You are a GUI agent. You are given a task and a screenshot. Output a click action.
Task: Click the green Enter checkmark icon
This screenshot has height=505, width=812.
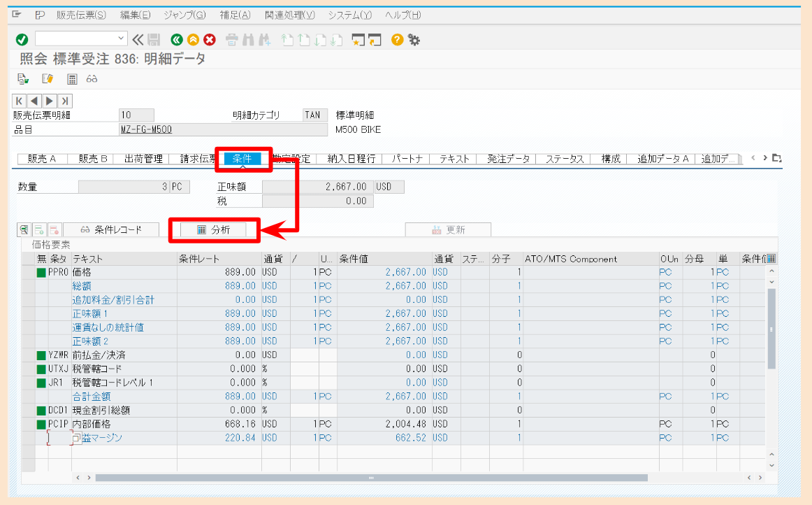point(21,40)
